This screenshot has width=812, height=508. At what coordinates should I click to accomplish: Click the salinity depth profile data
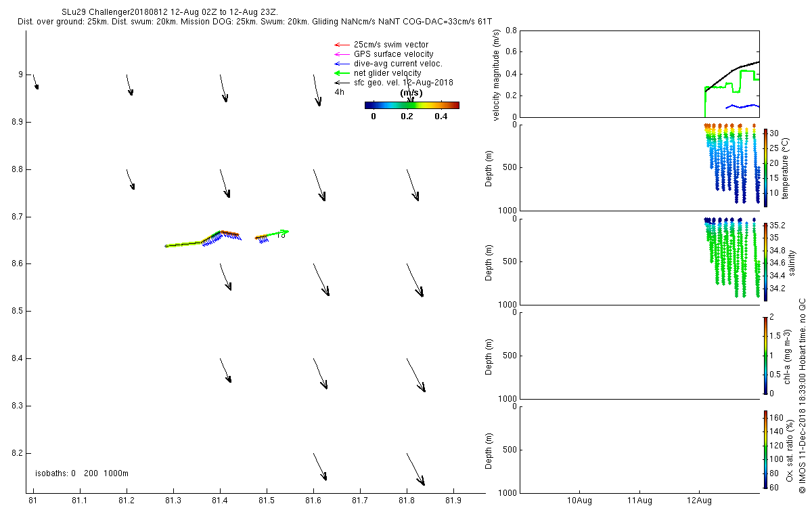coord(731,257)
